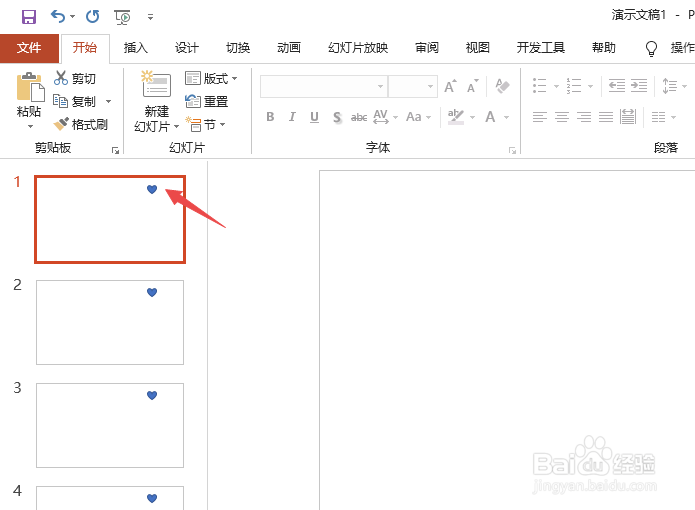Open the 复制 Copy dropdown arrow
Screen dimensions: 695x510
tap(108, 101)
